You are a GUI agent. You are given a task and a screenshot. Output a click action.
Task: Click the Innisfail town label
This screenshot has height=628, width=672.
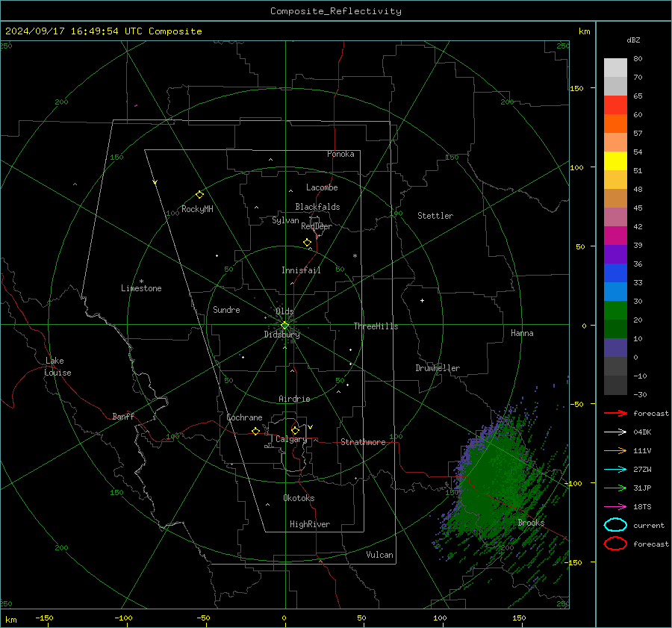pos(301,270)
